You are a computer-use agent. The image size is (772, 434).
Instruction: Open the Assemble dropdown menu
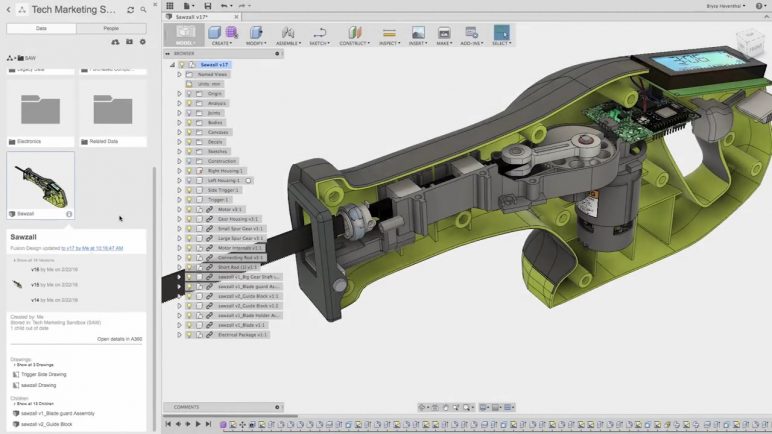point(289,43)
